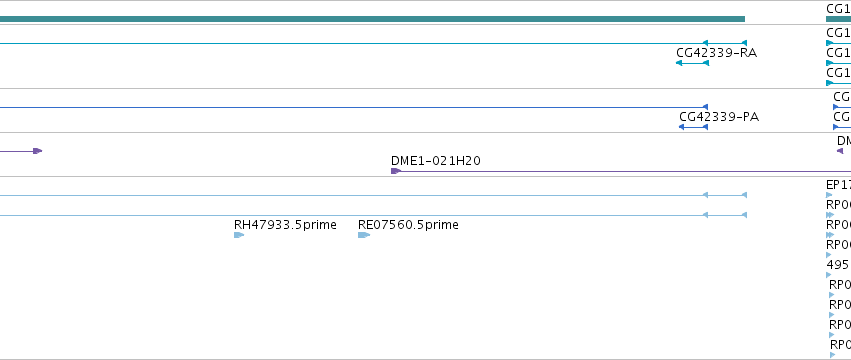
Task: Click the 495 feature label
Action: [836, 264]
